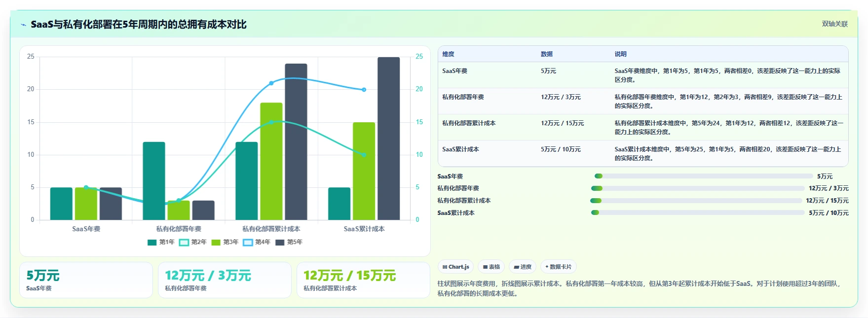This screenshot has width=868, height=318.
Task: Click the SaaS累计成本 x-axis label under the chart
Action: pyautogui.click(x=364, y=229)
